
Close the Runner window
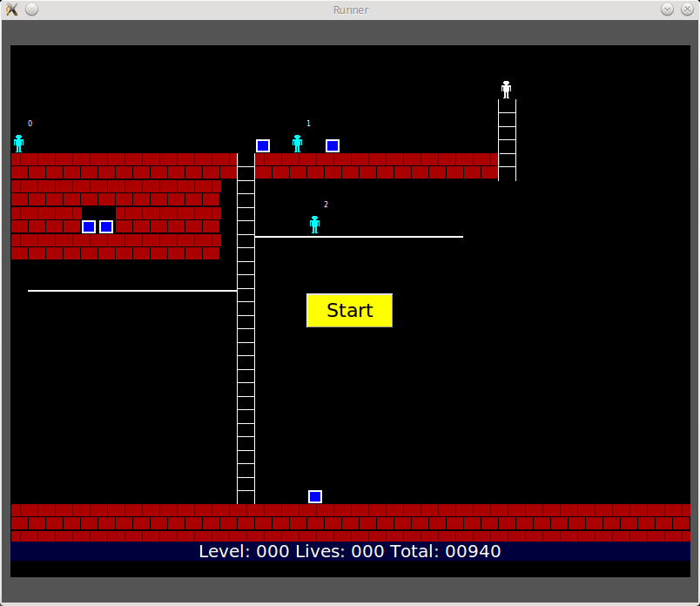[x=687, y=10]
